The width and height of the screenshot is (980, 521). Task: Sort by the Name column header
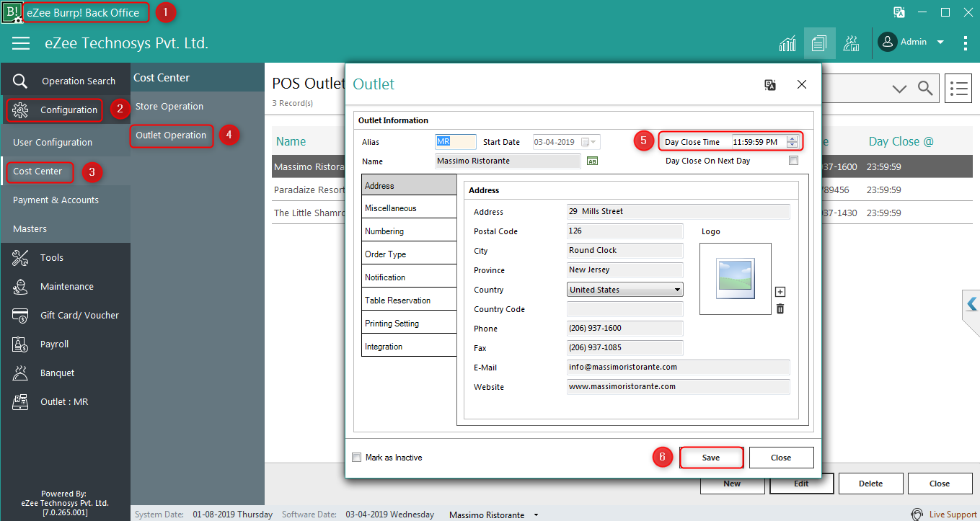click(291, 141)
